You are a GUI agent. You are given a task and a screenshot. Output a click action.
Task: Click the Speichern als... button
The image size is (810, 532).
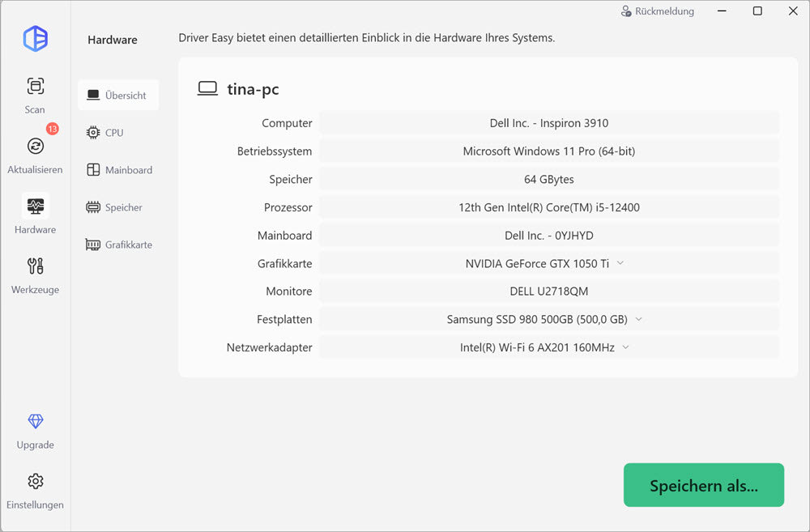[x=704, y=485]
